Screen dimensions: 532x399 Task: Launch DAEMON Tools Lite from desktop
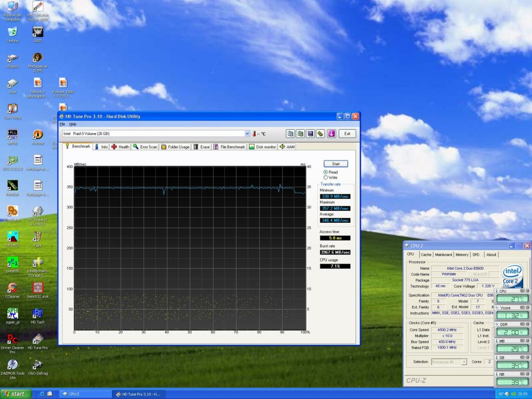tap(12, 369)
